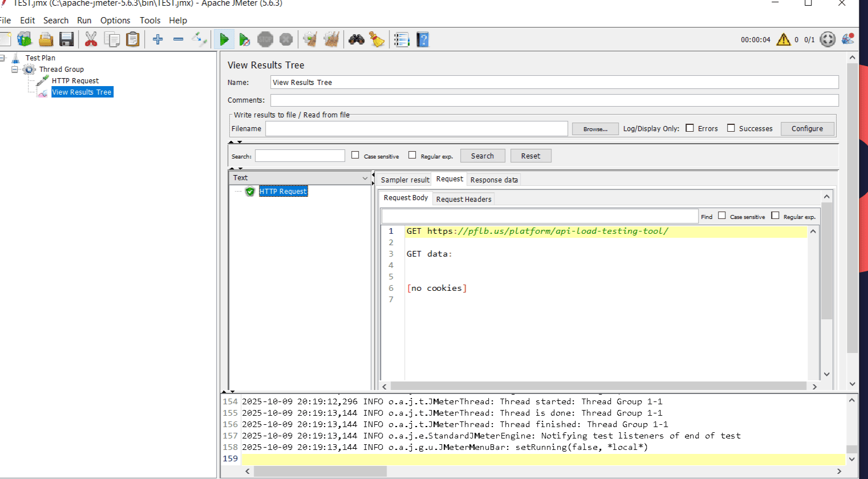Toggle Case sensitive next to Search field
Image resolution: width=868 pixels, height=479 pixels.
tap(355, 155)
